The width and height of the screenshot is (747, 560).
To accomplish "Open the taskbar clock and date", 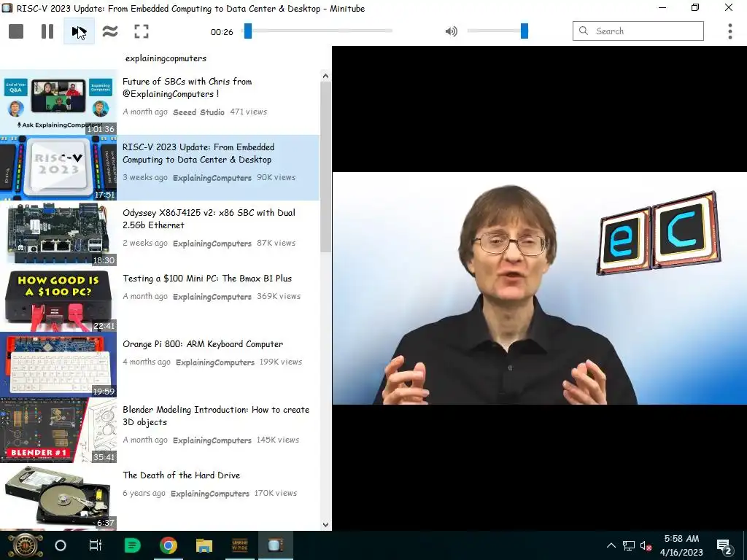I will coord(681,545).
